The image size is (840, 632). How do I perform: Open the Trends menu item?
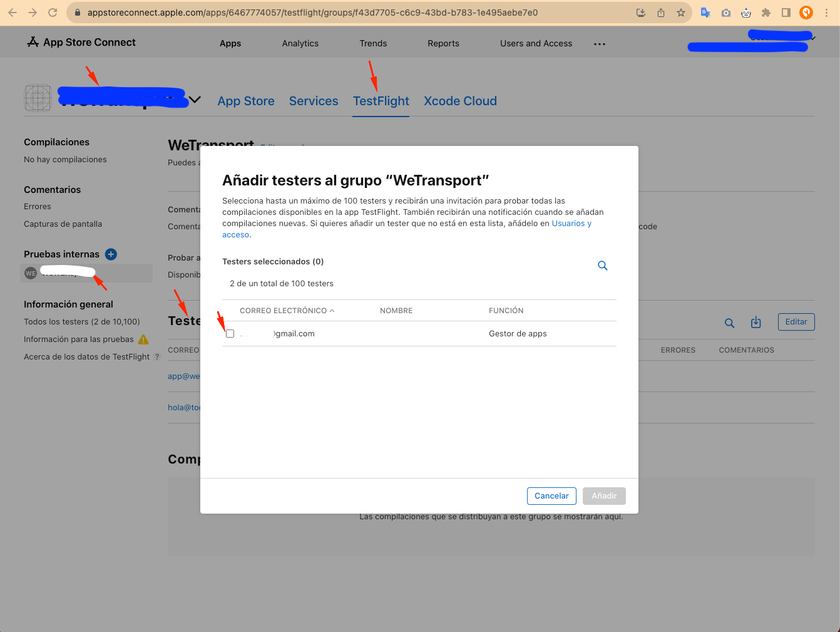click(x=373, y=43)
